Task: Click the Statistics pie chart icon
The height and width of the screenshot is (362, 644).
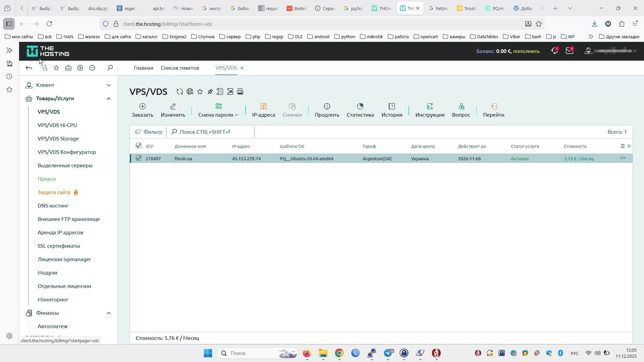Action: [x=360, y=107]
